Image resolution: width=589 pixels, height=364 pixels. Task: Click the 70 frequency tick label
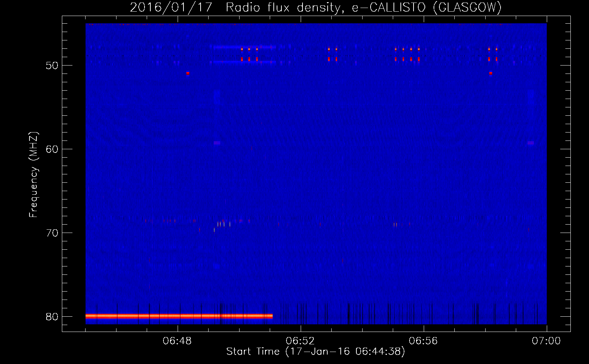point(52,233)
